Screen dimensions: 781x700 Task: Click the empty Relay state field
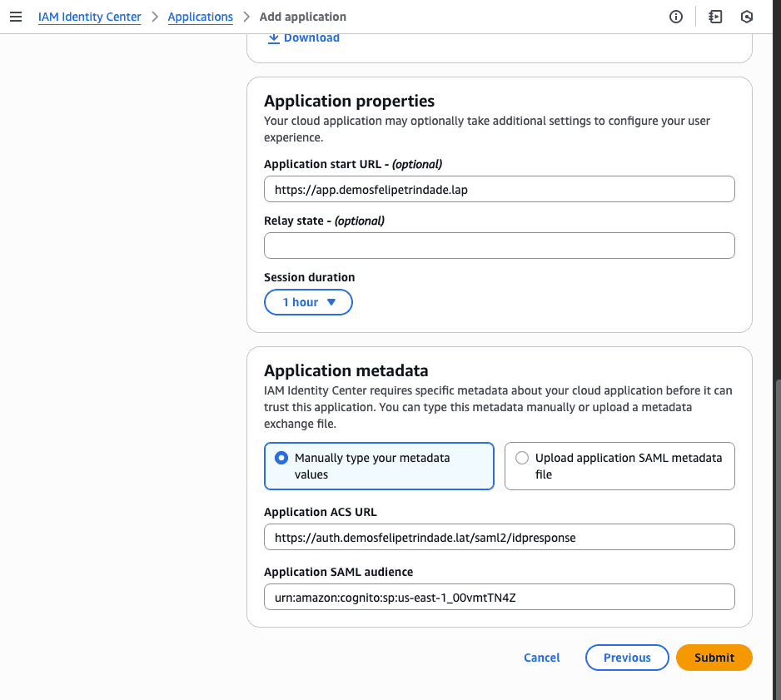(x=499, y=246)
